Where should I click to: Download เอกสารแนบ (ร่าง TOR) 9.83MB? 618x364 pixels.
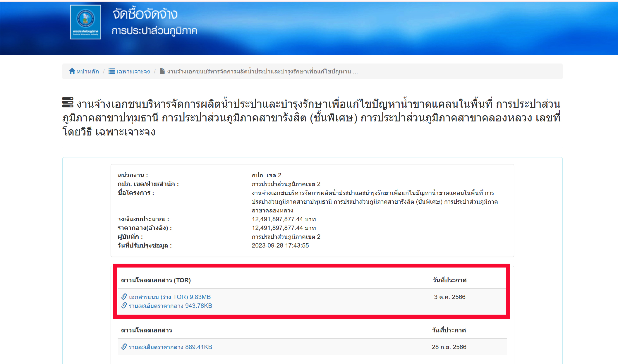170,297
